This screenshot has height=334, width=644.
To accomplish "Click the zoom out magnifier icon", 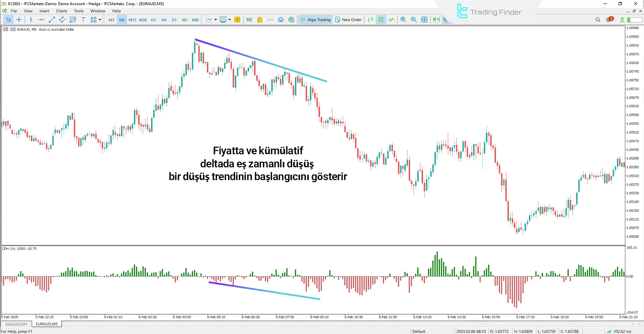I will [414, 20].
